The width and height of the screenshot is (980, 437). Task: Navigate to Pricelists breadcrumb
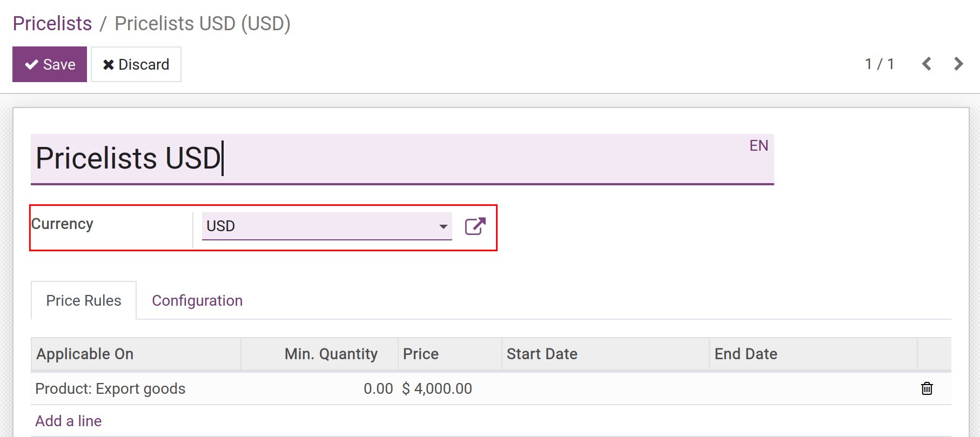pos(52,24)
